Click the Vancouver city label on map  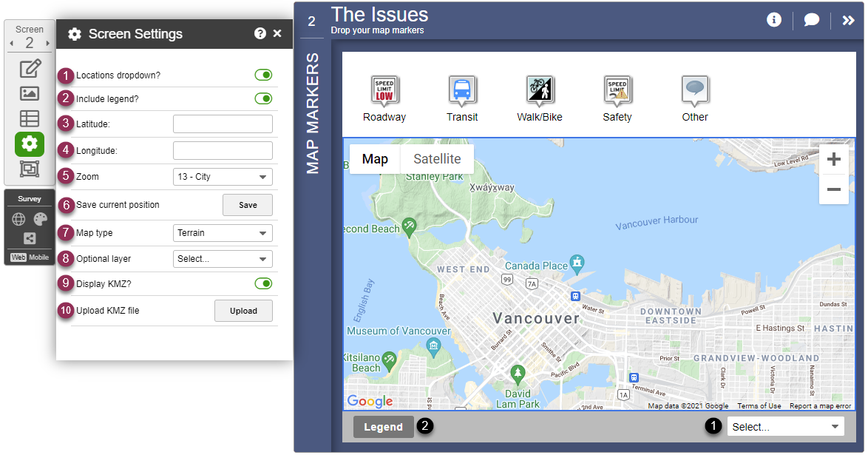tap(536, 318)
